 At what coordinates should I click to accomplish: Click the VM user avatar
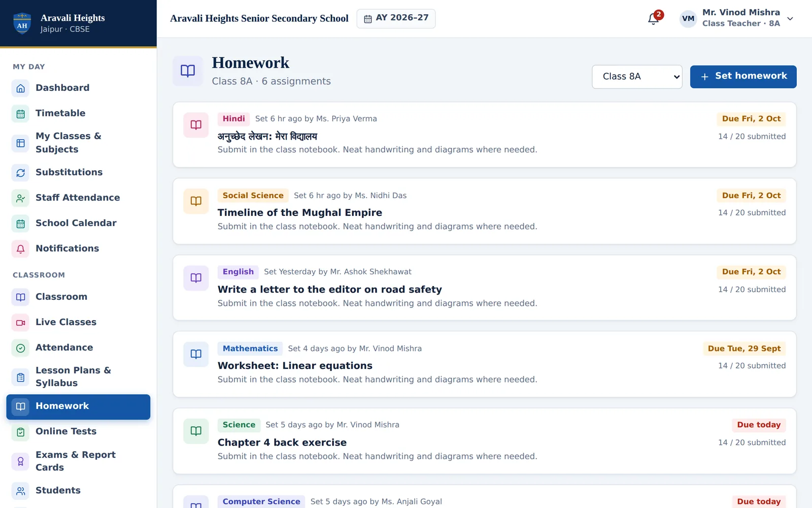point(688,19)
